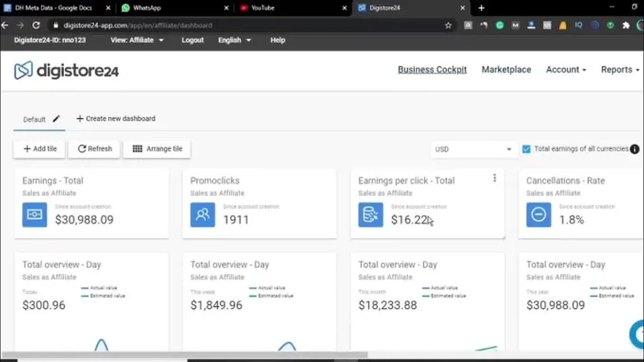Bookmark page with star icon
Screen dimensions: 644x362
point(448,25)
